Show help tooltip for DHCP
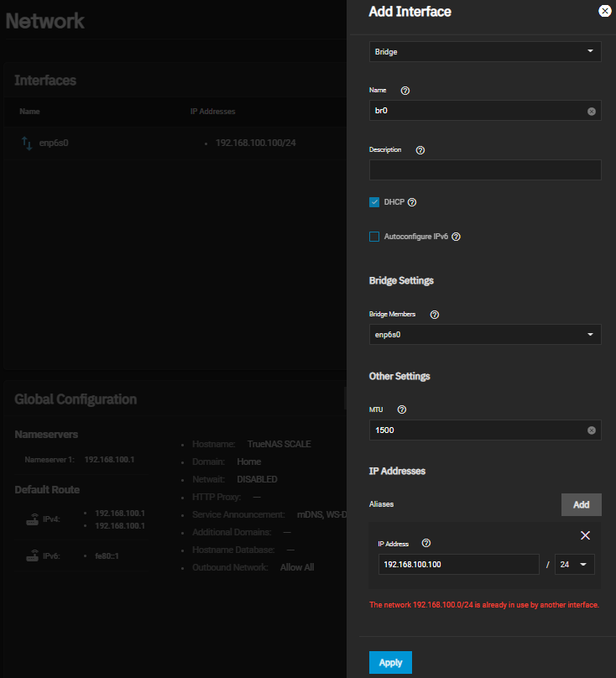Screen dimensions: 616x678 412,202
